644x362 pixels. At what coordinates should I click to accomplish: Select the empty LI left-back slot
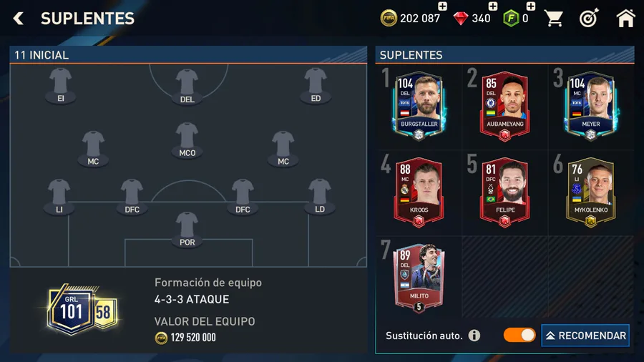tap(59, 197)
